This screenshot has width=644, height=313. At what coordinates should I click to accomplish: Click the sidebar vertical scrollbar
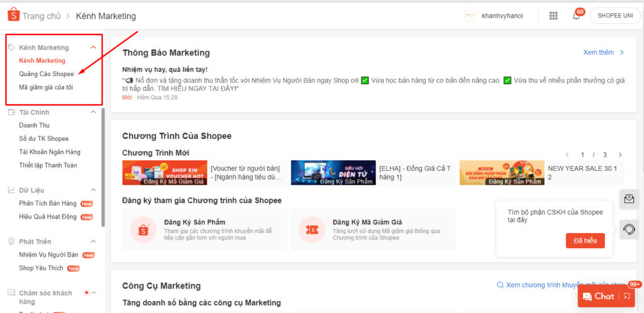(x=103, y=167)
